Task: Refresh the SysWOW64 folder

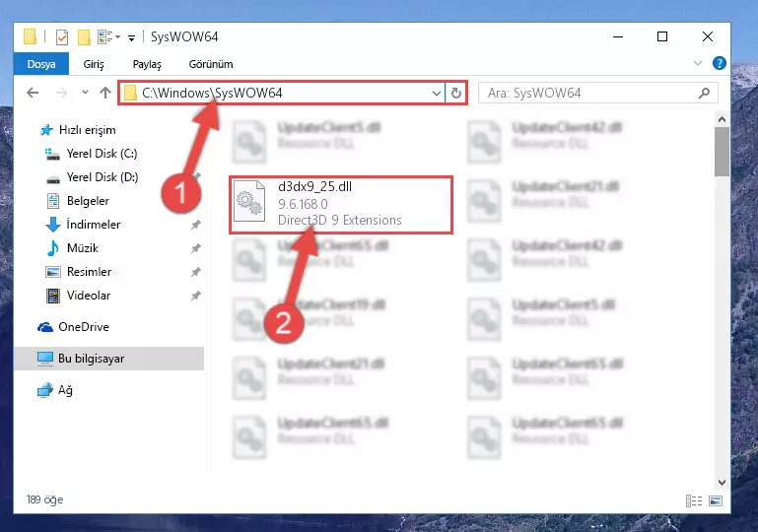Action: 455,93
